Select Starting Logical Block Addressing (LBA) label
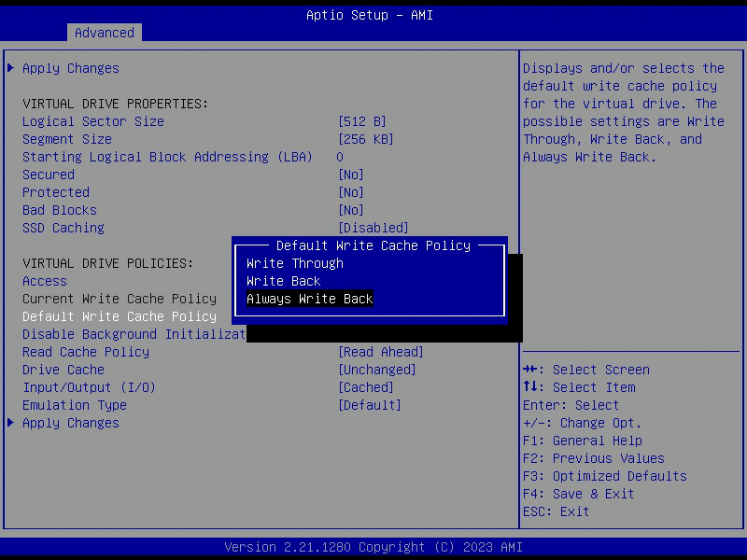 [167, 157]
